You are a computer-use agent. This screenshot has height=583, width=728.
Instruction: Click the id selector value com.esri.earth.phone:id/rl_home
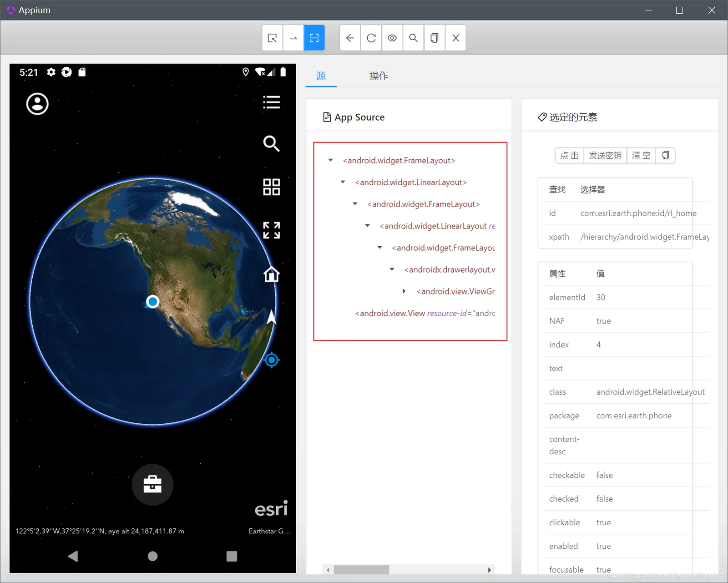click(x=638, y=213)
